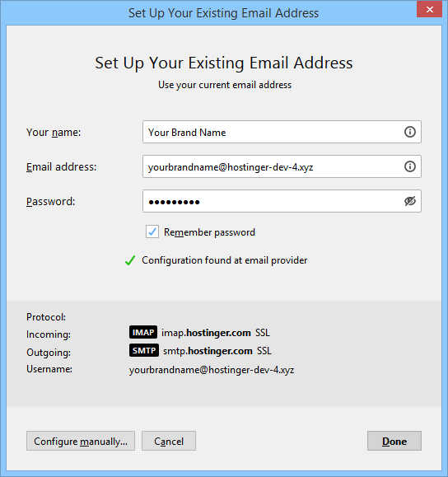Uncheck the Remember password checkbox
Screen dimensions: 448x477
pyautogui.click(x=152, y=231)
